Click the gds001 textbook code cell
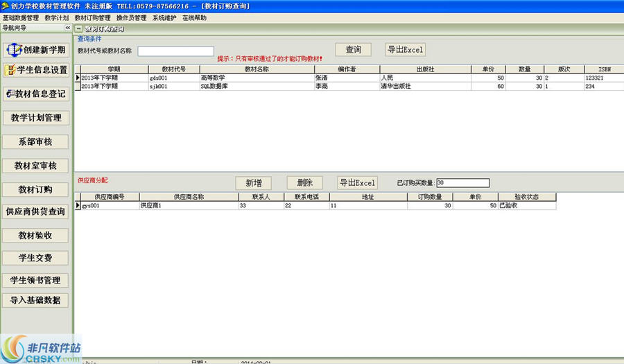The width and height of the screenshot is (624, 364). 174,78
